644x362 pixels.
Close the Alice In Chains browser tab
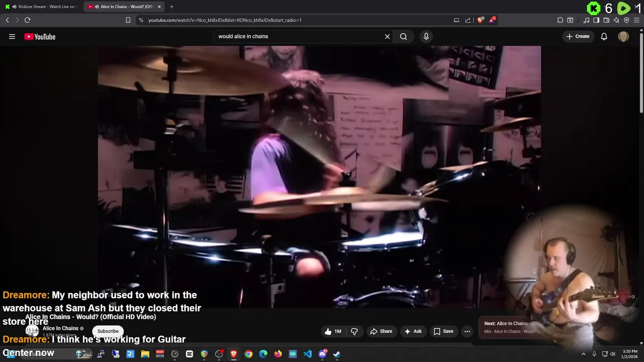click(159, 7)
